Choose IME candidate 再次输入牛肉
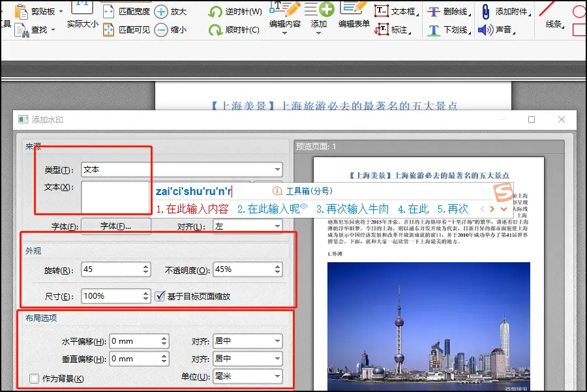The width and height of the screenshot is (587, 392). coord(352,209)
